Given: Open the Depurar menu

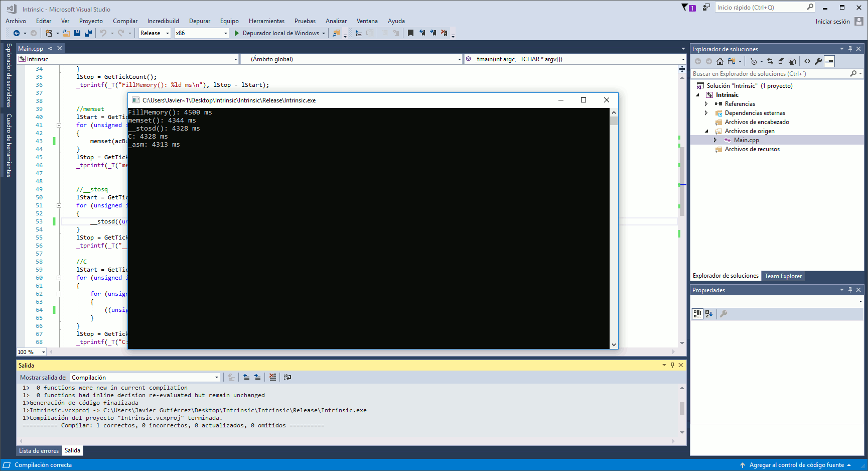Looking at the screenshot, I should (199, 21).
